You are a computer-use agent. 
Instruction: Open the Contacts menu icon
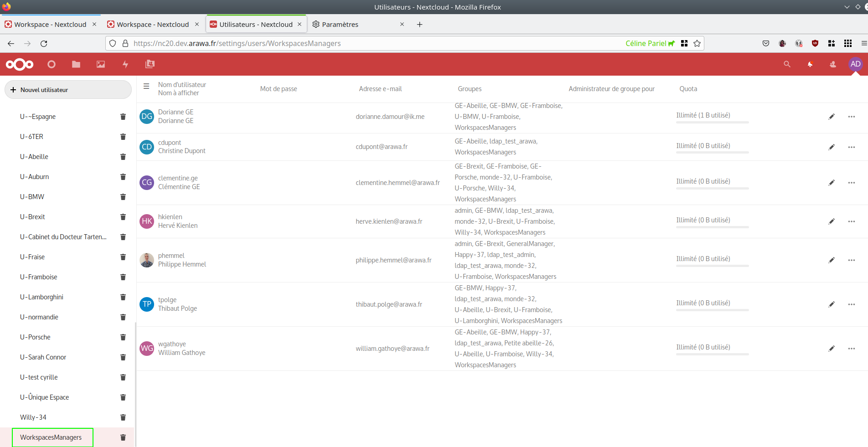pos(832,64)
